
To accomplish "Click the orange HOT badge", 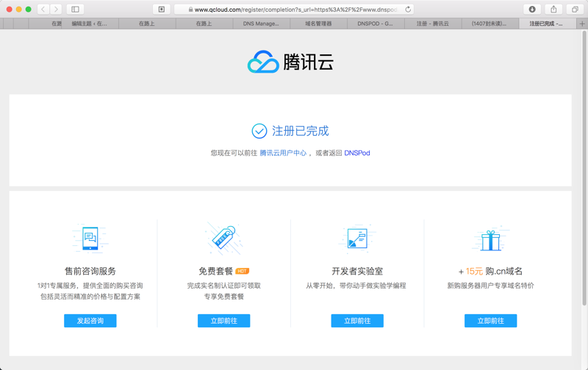I will pyautogui.click(x=243, y=271).
